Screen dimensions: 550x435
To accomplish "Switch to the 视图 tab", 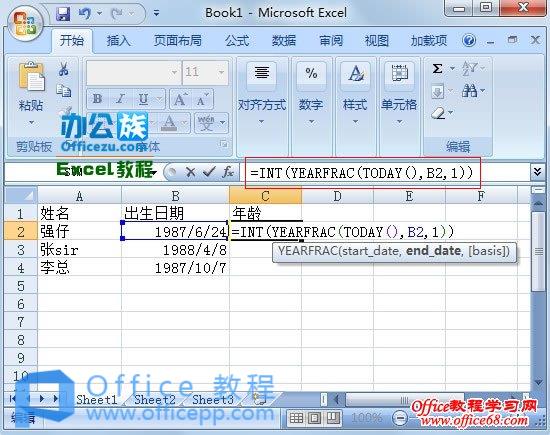I will point(377,41).
